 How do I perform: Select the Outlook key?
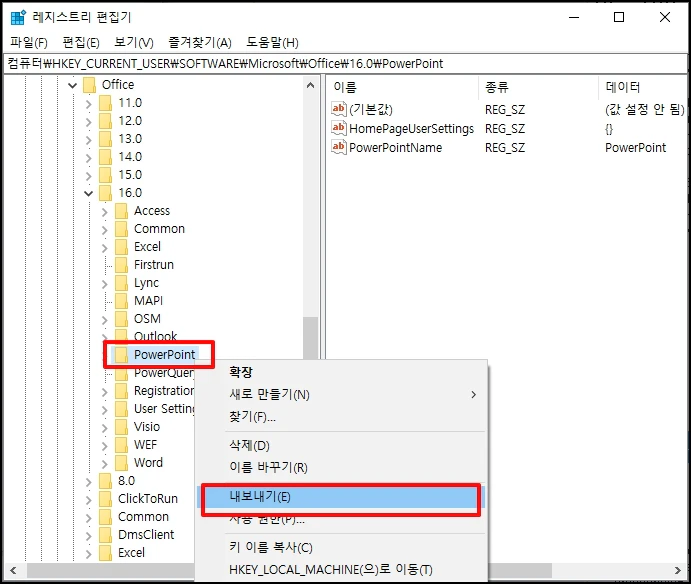click(155, 337)
